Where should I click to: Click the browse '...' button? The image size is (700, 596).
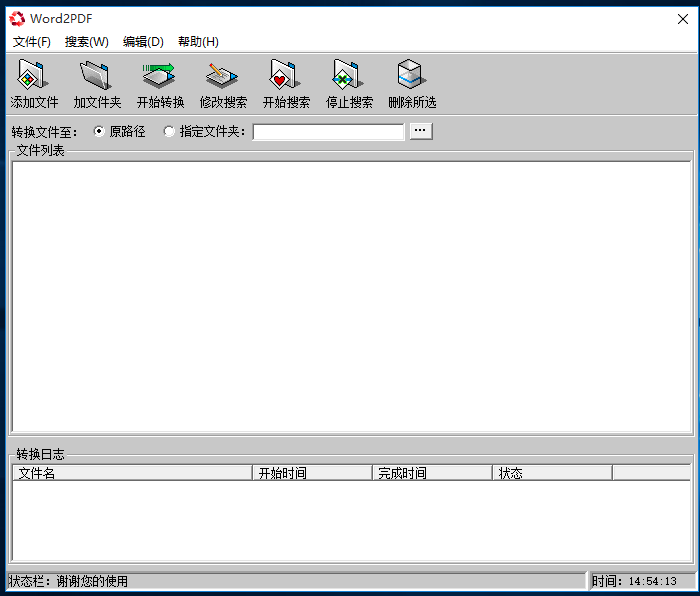click(x=421, y=131)
